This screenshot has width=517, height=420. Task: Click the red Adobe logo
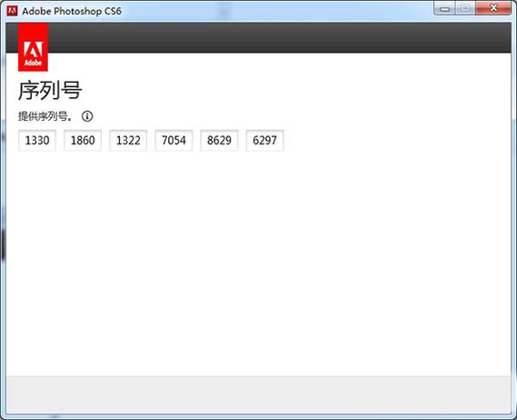[x=33, y=47]
